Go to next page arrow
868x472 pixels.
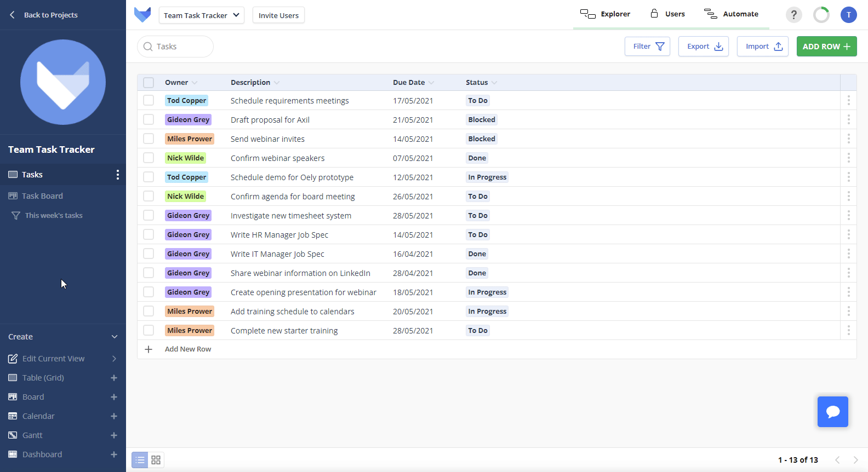pos(855,460)
